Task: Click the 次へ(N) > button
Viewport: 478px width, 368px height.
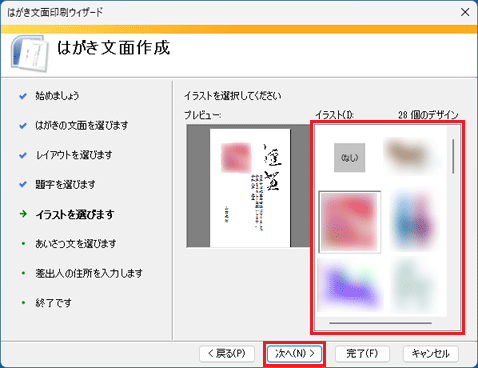Action: coord(294,353)
